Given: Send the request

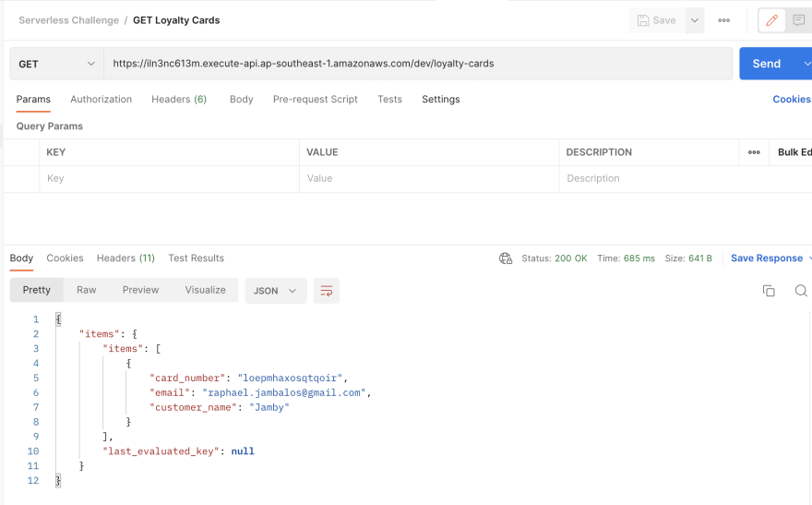Looking at the screenshot, I should pyautogui.click(x=767, y=64).
